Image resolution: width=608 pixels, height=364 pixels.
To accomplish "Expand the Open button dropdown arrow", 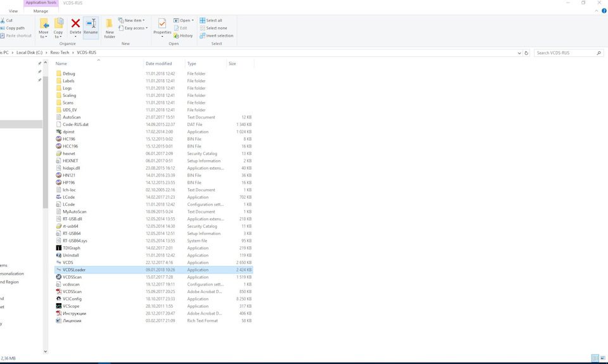I will click(x=193, y=20).
